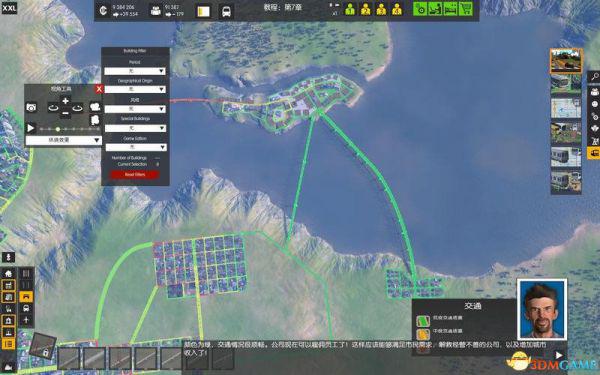This screenshot has height=375, width=600.
Task: Select the metro train thumbnail on right panel
Action: click(566, 157)
